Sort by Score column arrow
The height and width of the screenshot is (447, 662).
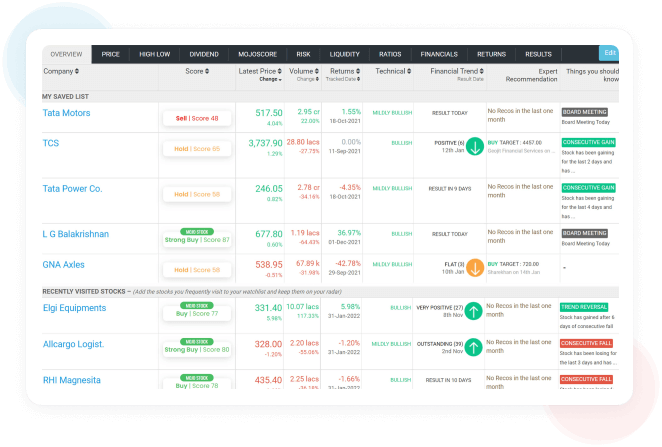pyautogui.click(x=207, y=72)
